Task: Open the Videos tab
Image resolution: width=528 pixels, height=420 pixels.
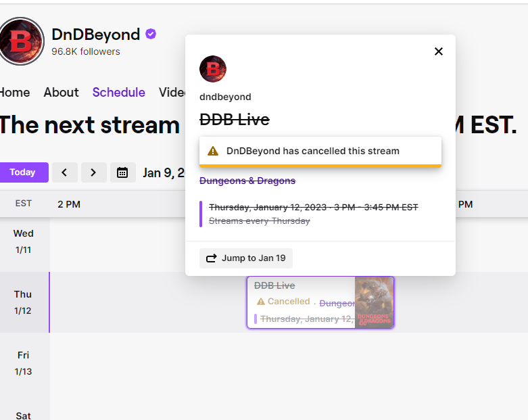Action: click(x=172, y=92)
